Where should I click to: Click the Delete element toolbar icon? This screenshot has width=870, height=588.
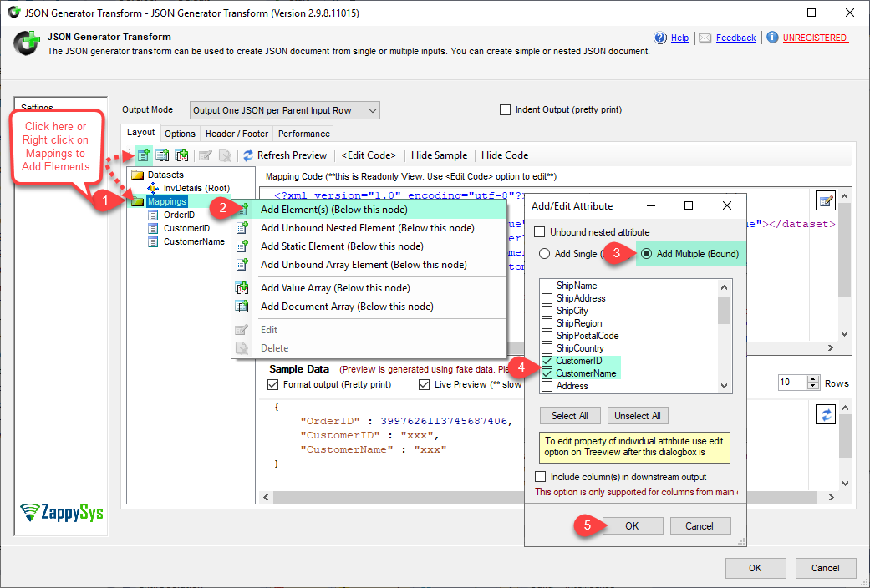(225, 155)
